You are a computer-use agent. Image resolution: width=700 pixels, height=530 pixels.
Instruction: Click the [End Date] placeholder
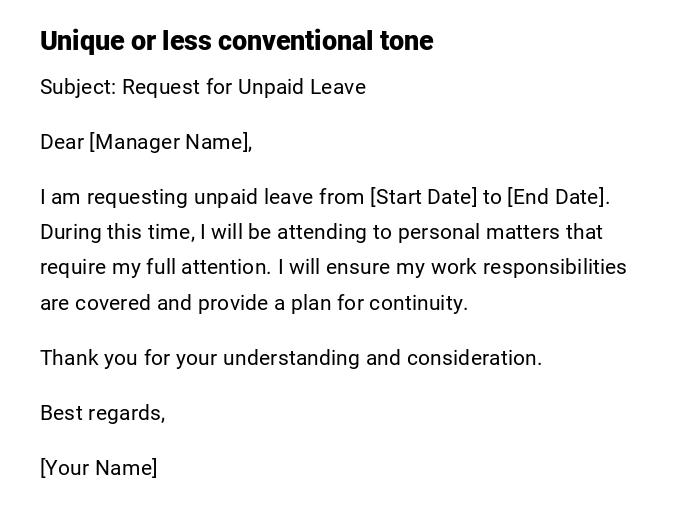point(556,197)
